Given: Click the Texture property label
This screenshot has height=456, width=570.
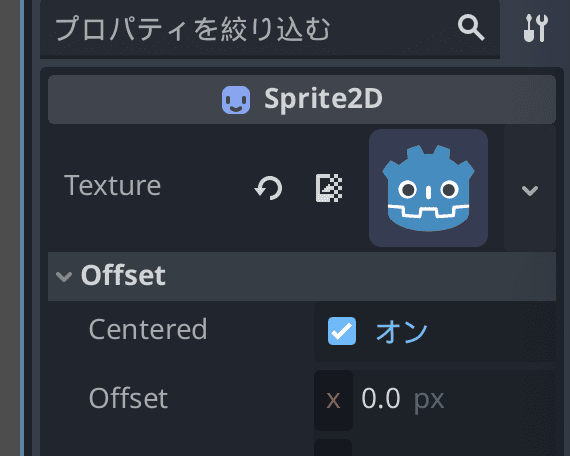Looking at the screenshot, I should pos(112,185).
